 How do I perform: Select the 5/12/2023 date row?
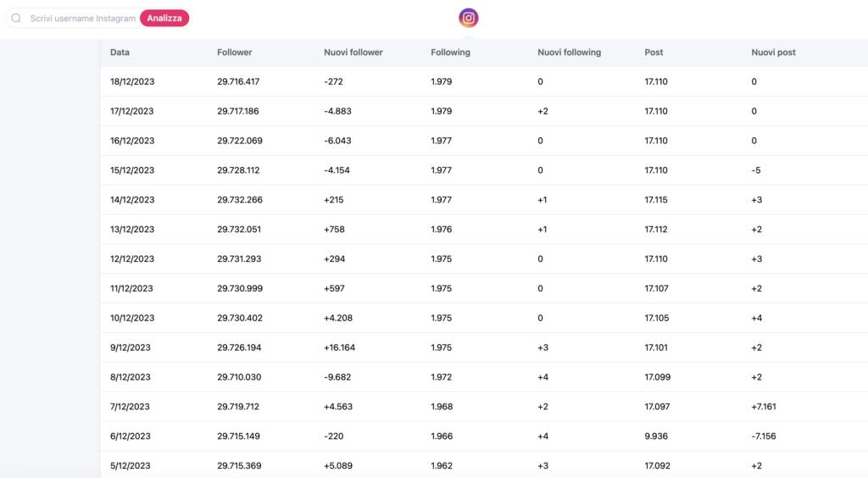click(x=131, y=465)
